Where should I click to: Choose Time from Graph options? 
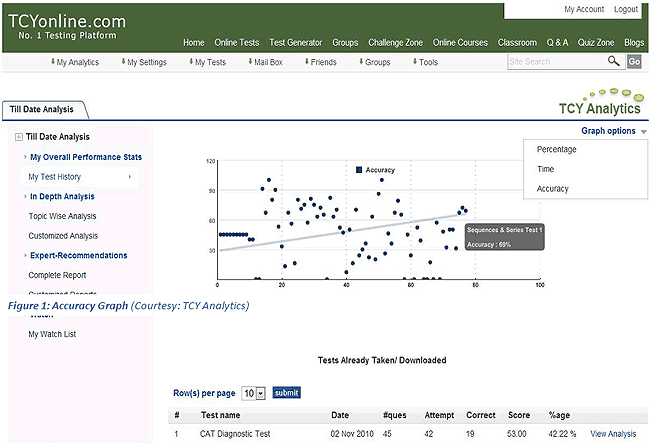click(x=546, y=169)
